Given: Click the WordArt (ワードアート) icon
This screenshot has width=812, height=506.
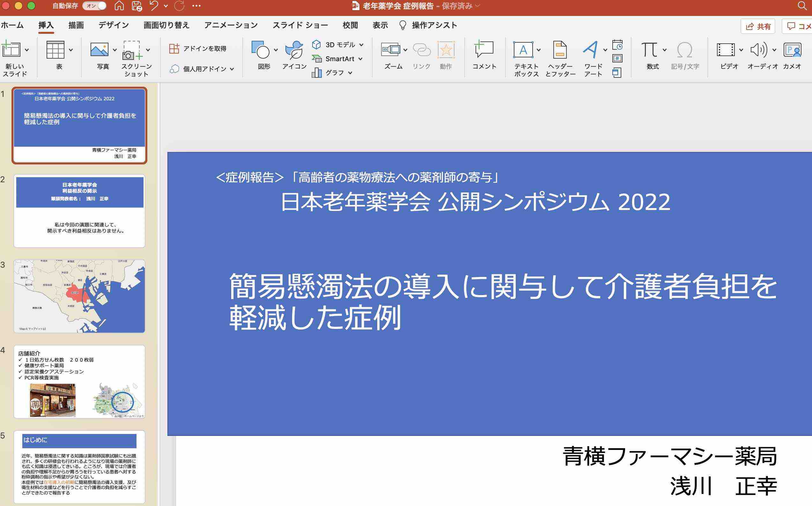Looking at the screenshot, I should pyautogui.click(x=591, y=49).
